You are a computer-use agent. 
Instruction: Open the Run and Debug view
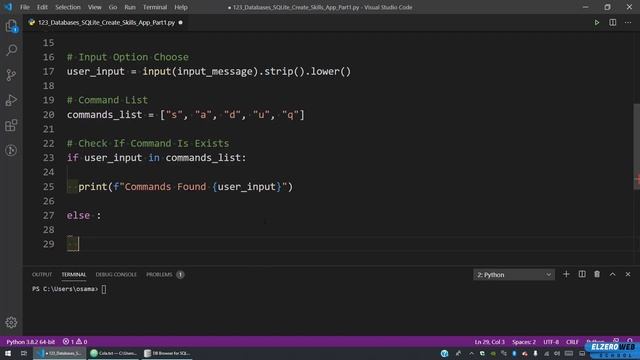point(11,100)
